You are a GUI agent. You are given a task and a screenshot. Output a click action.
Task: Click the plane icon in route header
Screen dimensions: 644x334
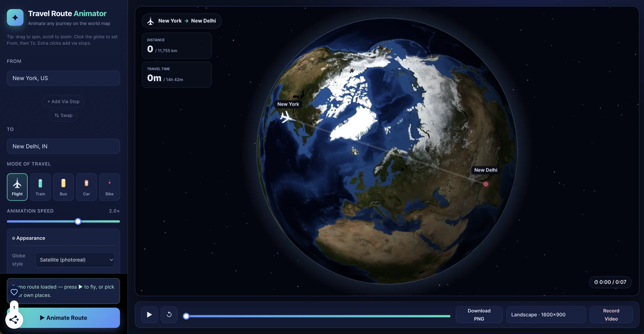tap(151, 21)
